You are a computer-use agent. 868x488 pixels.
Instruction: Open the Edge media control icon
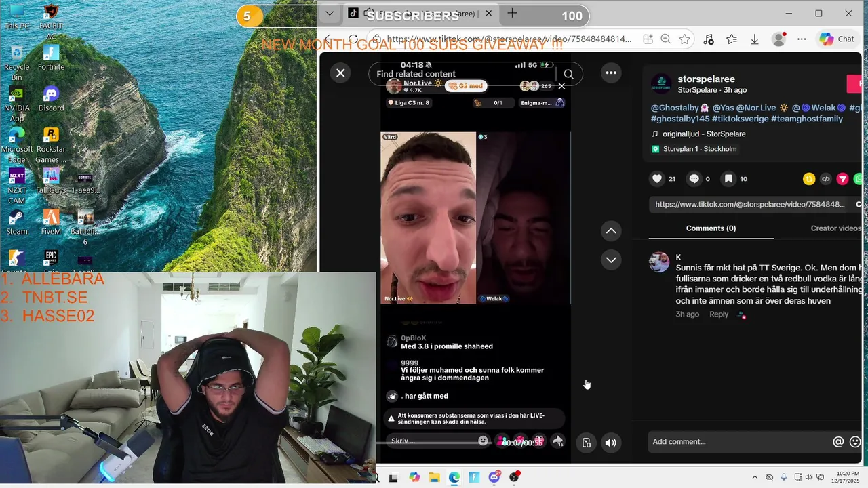coord(709,39)
